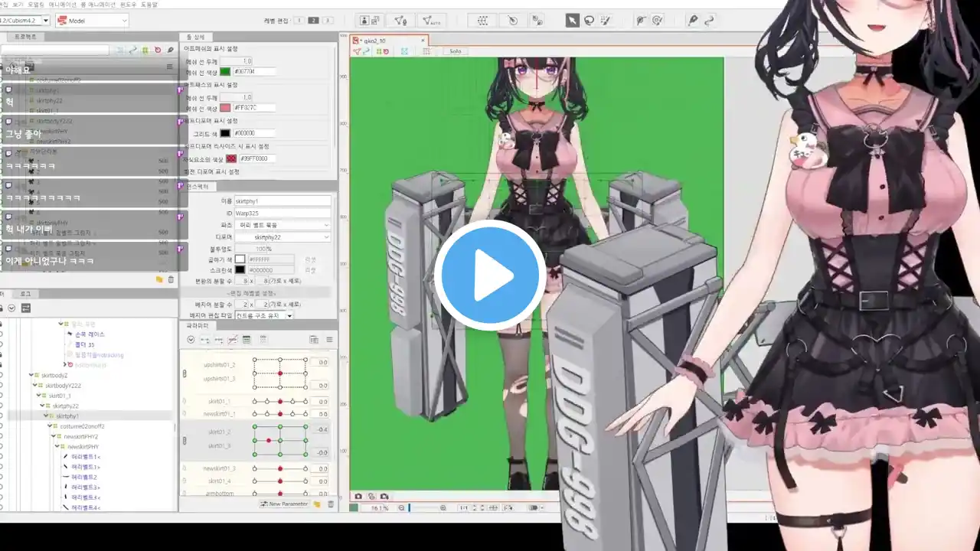
Task: Open the parameter panel hamburger menu
Action: pyautogui.click(x=329, y=340)
